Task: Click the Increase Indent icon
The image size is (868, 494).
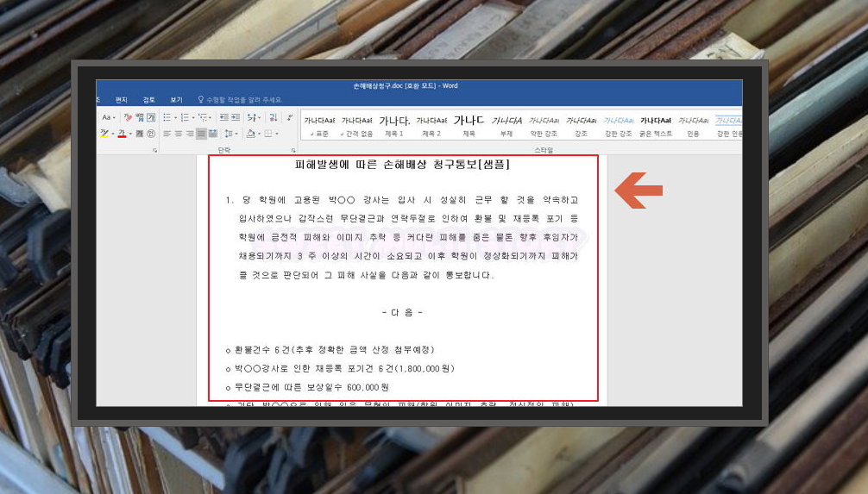Action: tap(236, 117)
